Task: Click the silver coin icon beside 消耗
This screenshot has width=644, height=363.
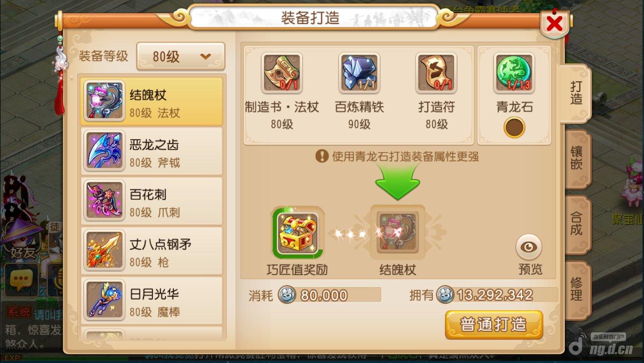Action: 287,295
